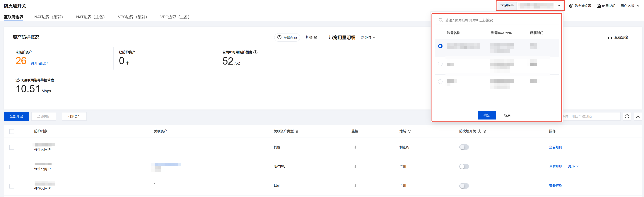The width and height of the screenshot is (644, 197).
Task: Click the 扩容 link
Action: point(309,37)
